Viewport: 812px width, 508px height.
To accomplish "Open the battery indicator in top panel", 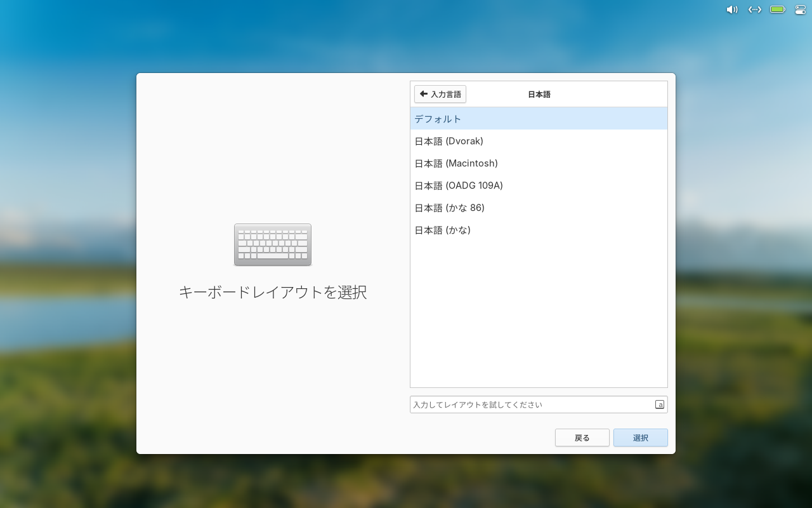I will 778,10.
